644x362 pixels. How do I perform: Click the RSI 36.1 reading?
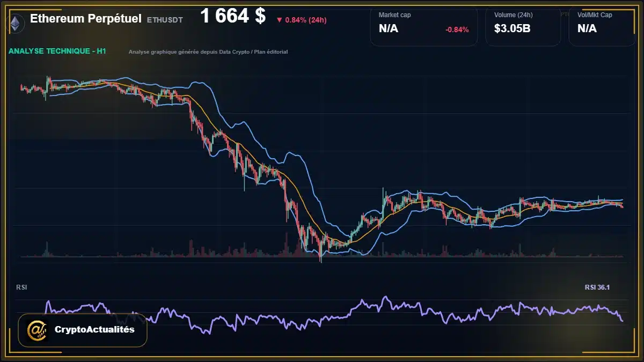click(597, 287)
